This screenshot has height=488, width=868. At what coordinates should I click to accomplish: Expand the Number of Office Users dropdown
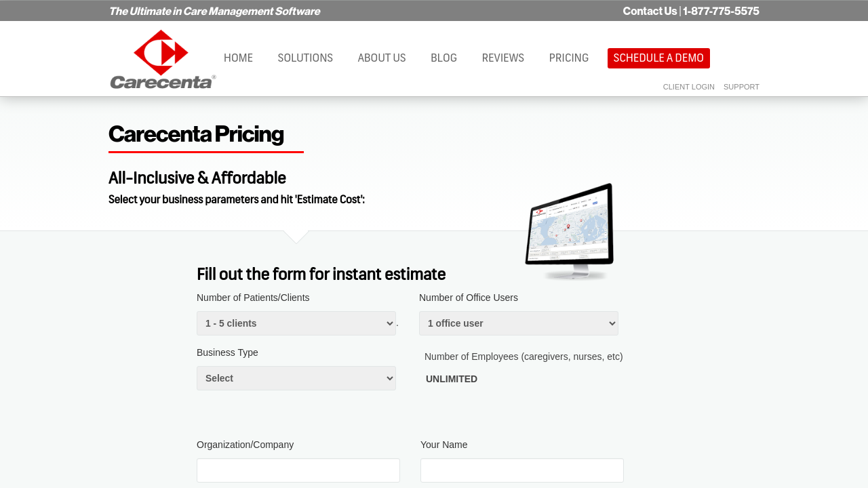519,323
